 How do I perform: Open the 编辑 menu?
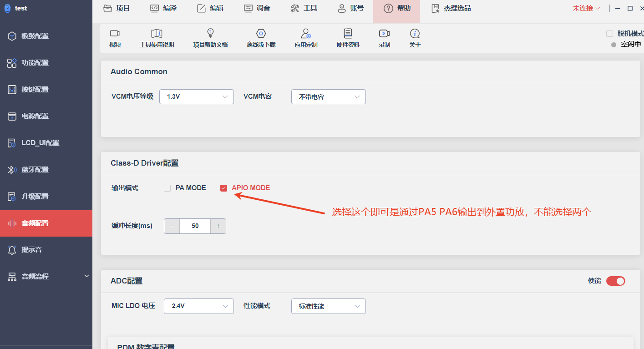coord(210,8)
